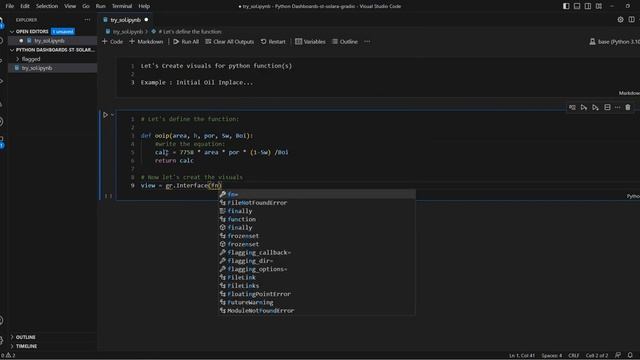The image size is (640, 360).
Task: Open Explorer views ellipsis menu
Action: (87, 20)
